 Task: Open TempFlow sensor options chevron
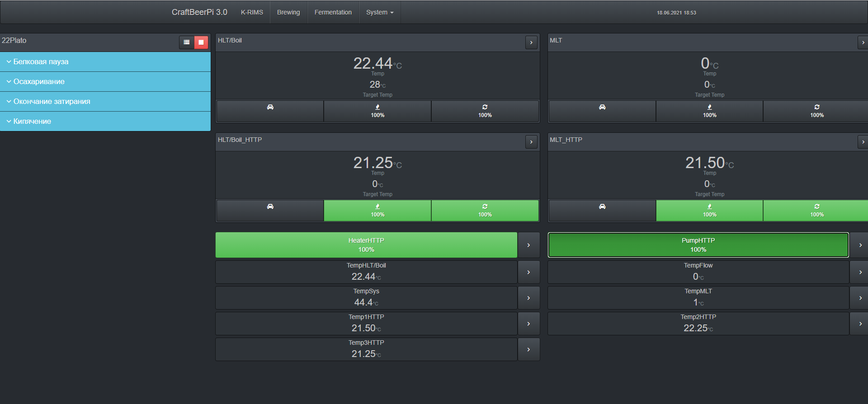coord(860,272)
